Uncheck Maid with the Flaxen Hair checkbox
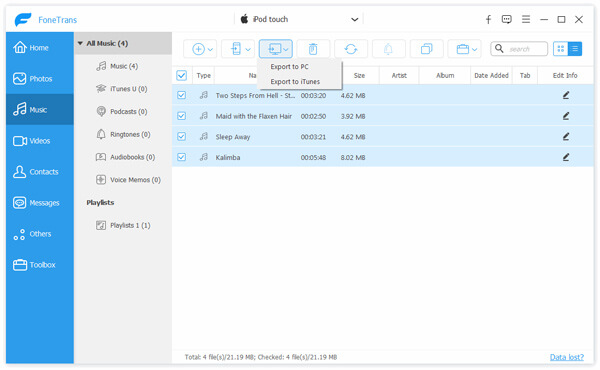Image resolution: width=600 pixels, height=370 pixels. (x=181, y=116)
